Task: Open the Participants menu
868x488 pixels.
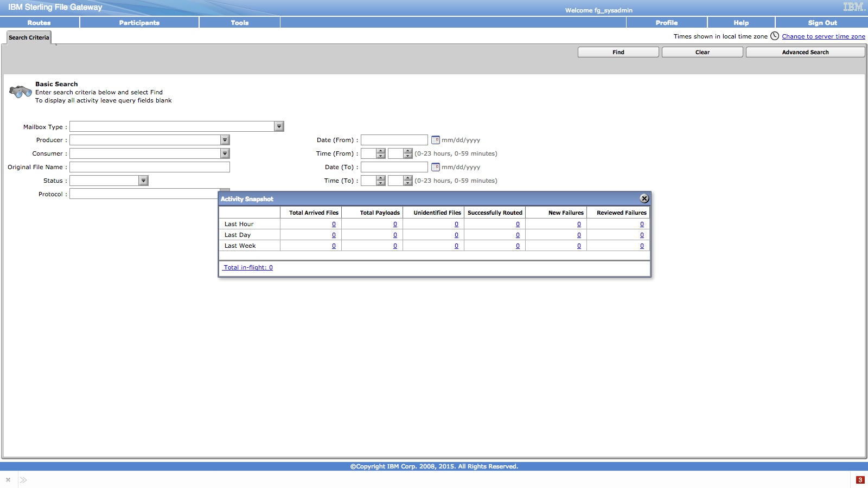Action: pos(139,23)
